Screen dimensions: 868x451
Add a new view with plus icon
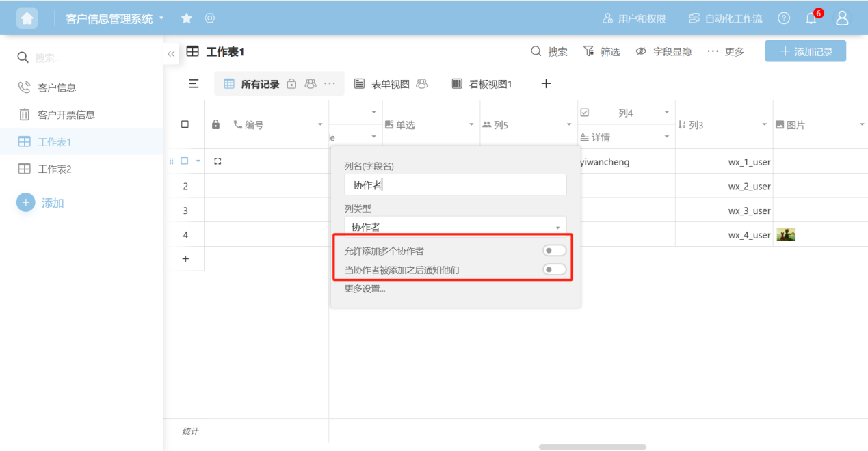pos(546,84)
